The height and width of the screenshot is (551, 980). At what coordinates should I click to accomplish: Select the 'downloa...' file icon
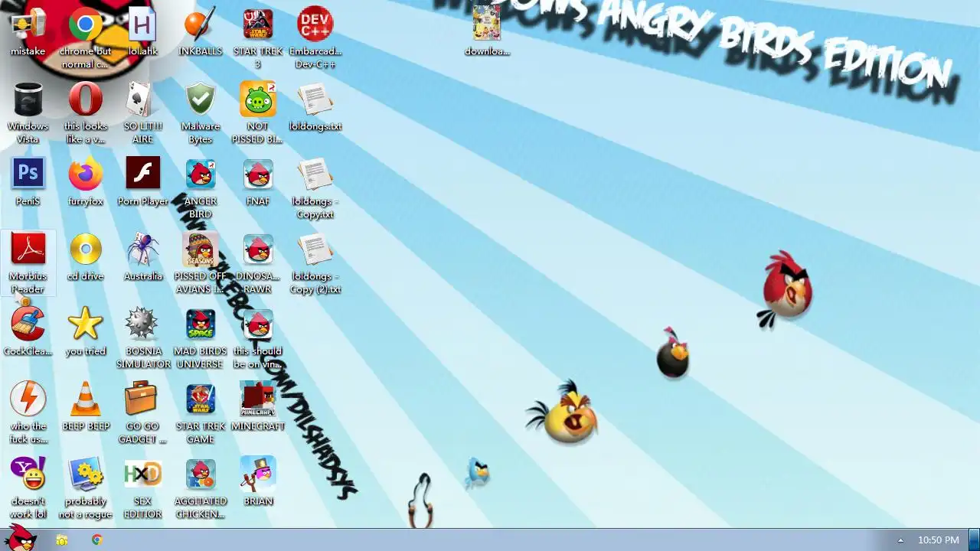tap(487, 32)
